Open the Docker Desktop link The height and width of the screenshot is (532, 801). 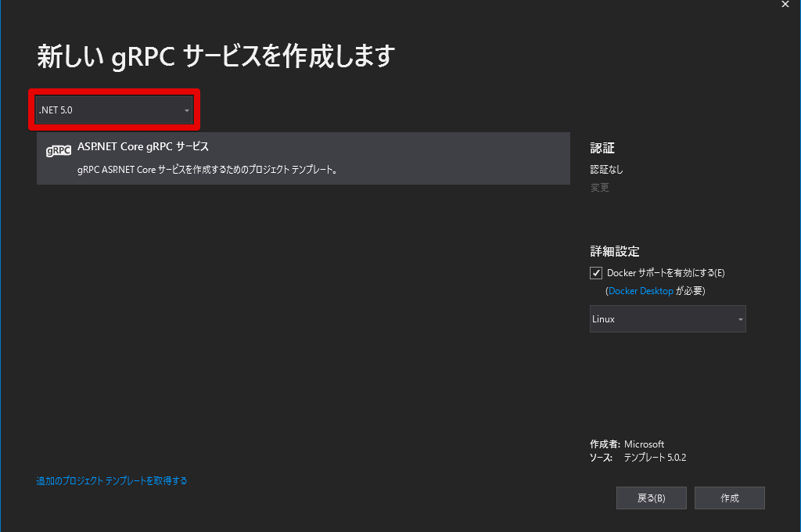(641, 291)
